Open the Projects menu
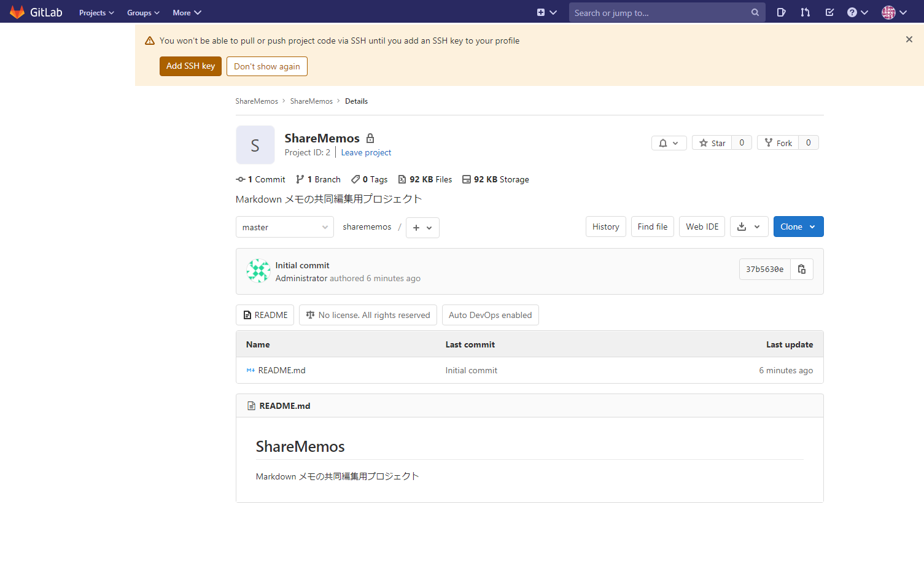The image size is (924, 574). coord(96,13)
